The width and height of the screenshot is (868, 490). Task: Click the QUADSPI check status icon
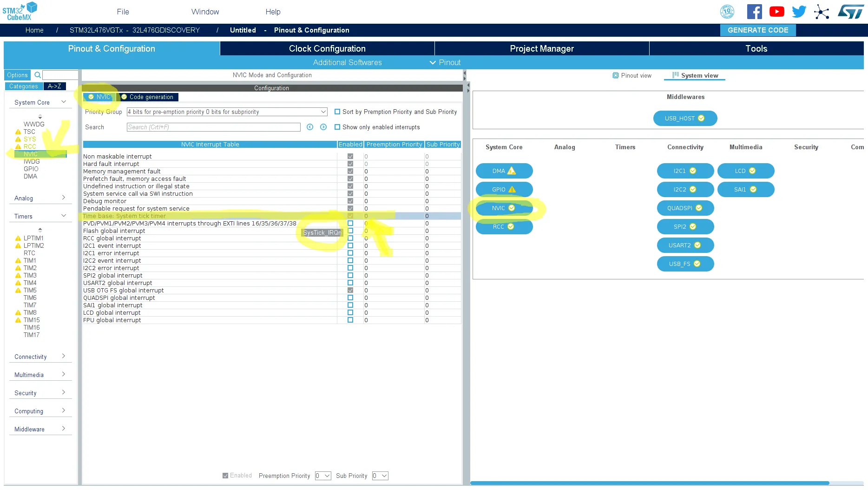[x=699, y=208]
